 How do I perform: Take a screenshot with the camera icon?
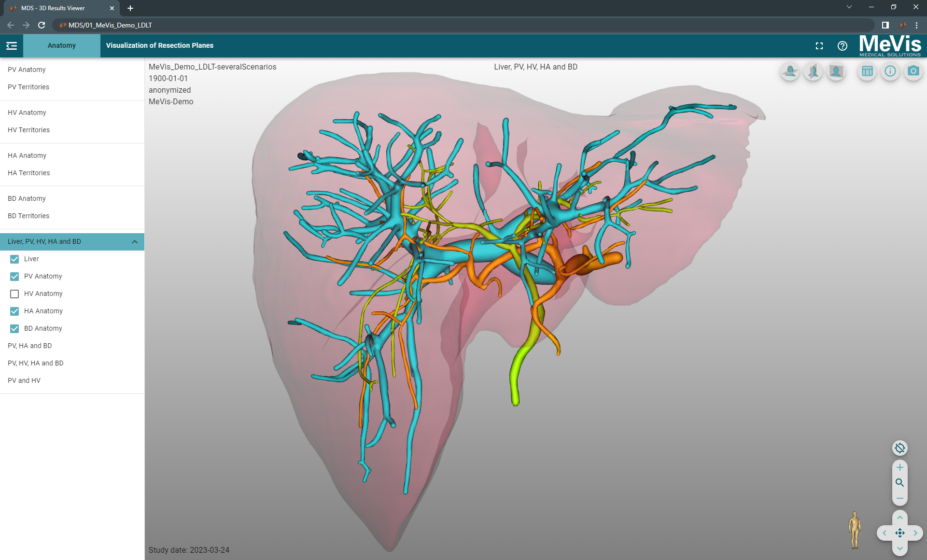click(x=913, y=72)
